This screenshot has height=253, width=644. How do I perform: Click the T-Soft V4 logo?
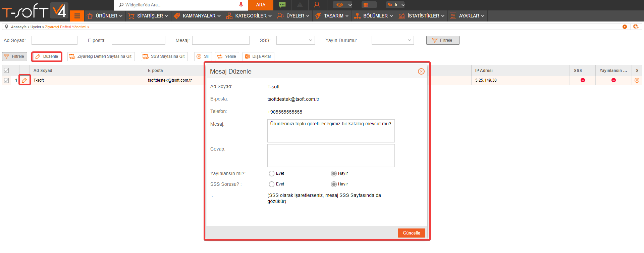35,10
